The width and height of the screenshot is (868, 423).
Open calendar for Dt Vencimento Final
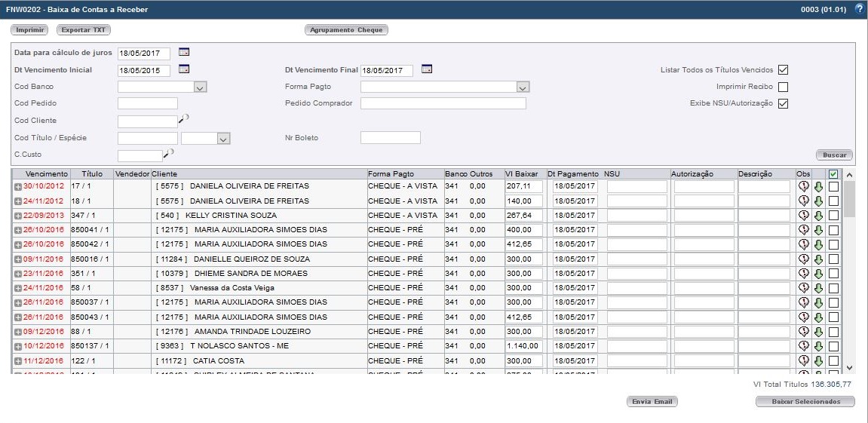pos(427,69)
